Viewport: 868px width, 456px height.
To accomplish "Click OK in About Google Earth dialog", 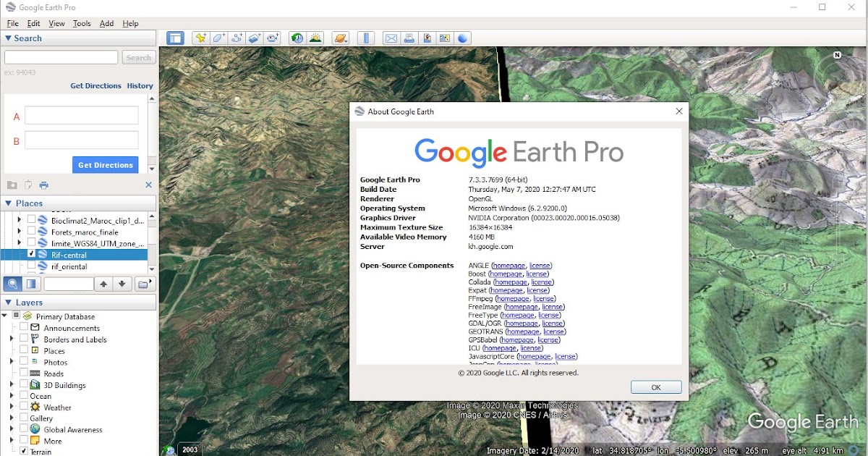I will (x=656, y=387).
